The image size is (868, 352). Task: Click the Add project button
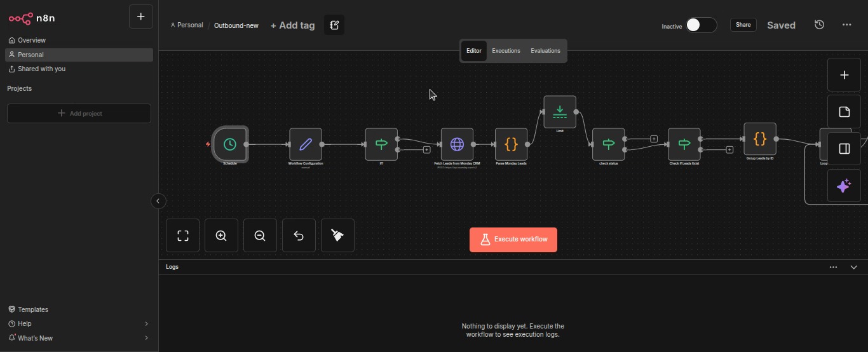79,113
